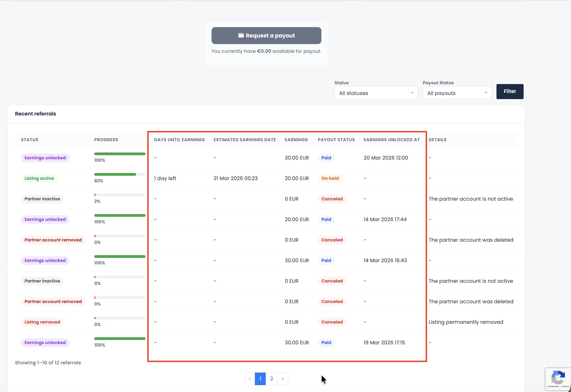
Task: Click the date 20 Mar 2026 12:00
Action: 386,158
